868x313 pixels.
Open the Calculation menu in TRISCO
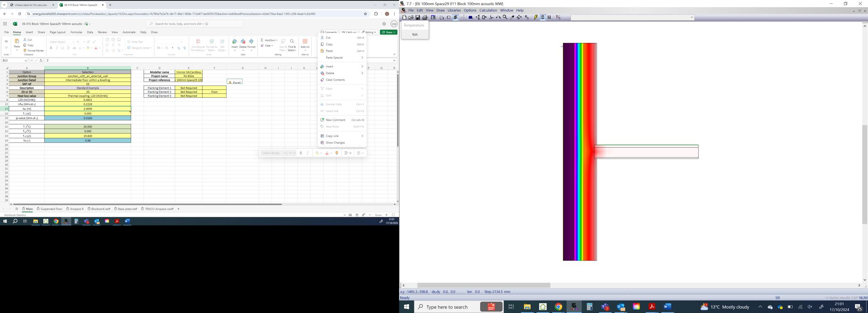tap(488, 10)
